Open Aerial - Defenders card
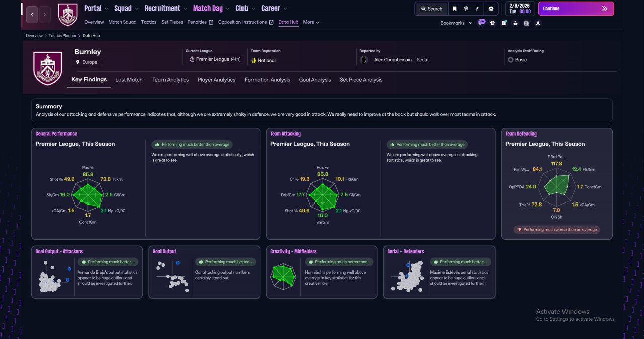The height and width of the screenshot is (339, 644). click(x=439, y=272)
